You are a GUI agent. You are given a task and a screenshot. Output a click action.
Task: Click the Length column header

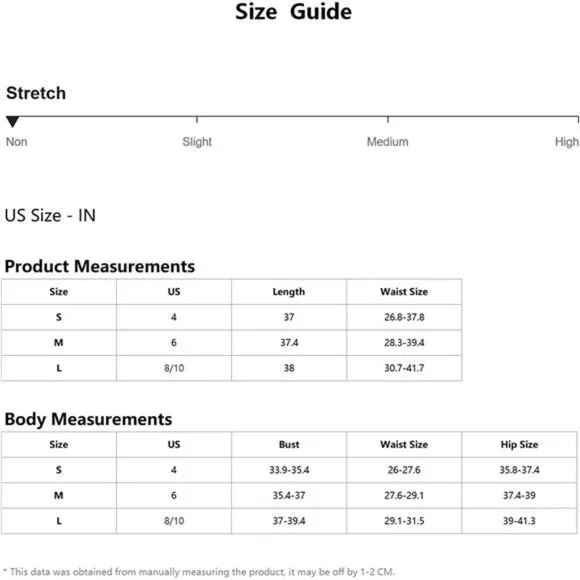tap(289, 292)
